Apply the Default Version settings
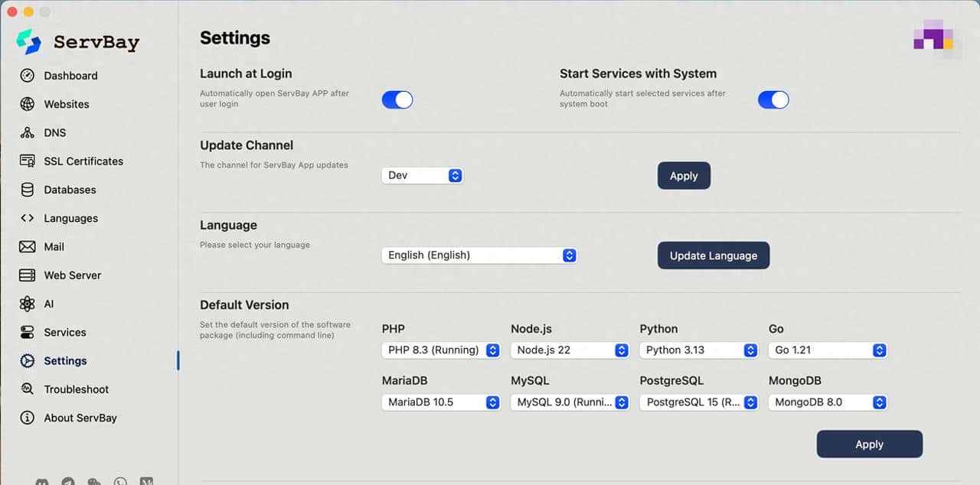Viewport: 980px width, 485px height. click(869, 444)
